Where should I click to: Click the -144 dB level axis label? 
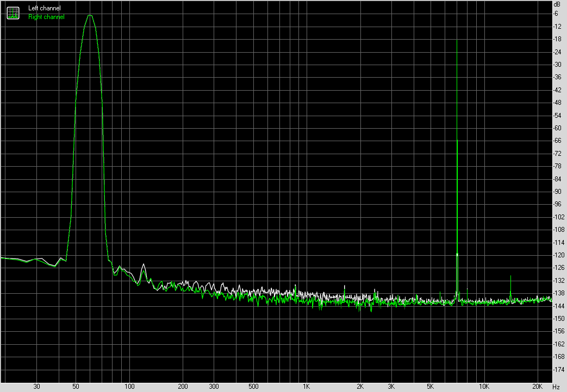pos(559,306)
